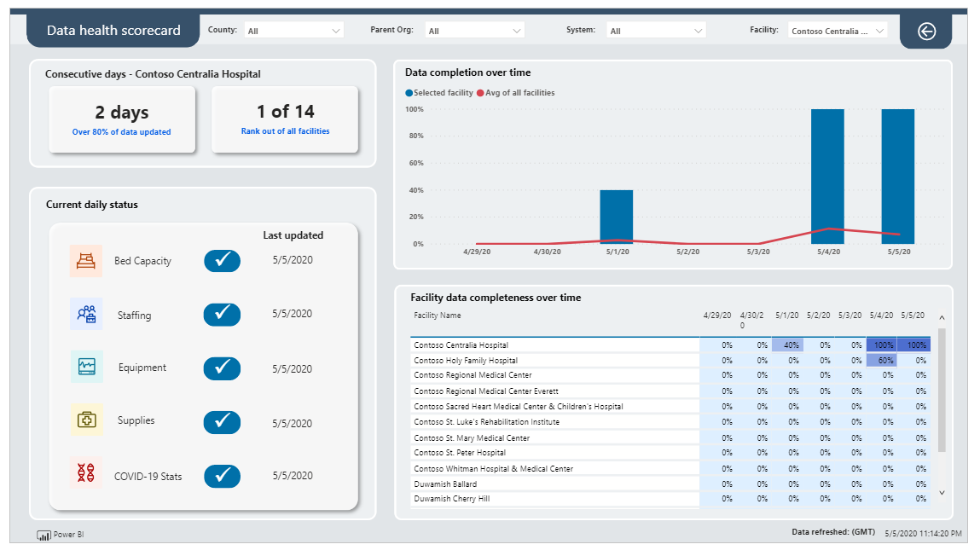This screenshot has width=980, height=556.
Task: Click the Staffing people icon
Action: [x=86, y=314]
